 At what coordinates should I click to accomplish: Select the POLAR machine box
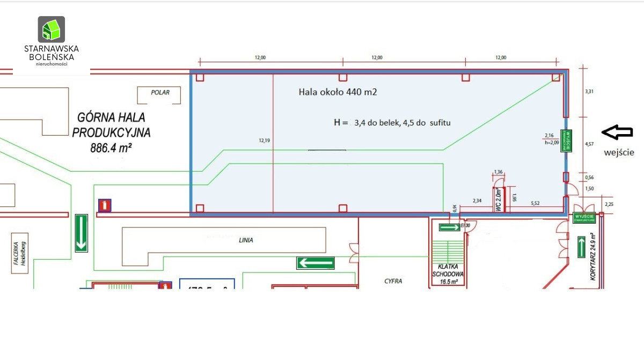160,94
